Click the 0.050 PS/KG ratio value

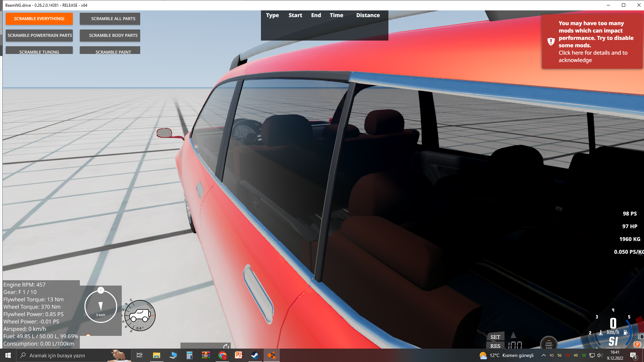click(x=629, y=252)
